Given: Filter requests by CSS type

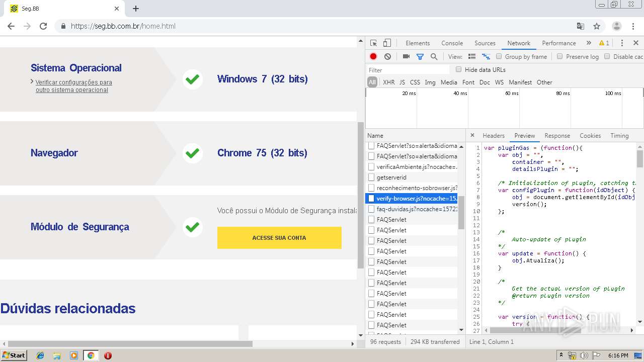Looking at the screenshot, I should [415, 82].
